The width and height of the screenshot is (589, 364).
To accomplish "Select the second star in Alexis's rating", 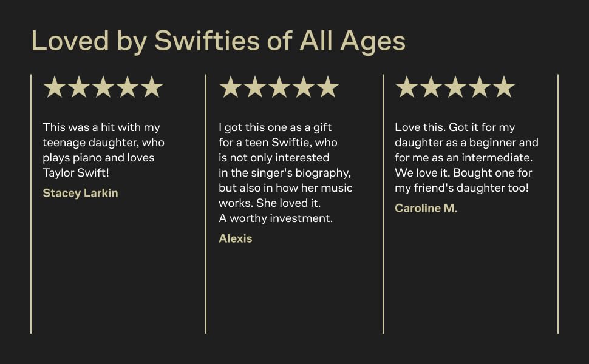I will 255,87.
